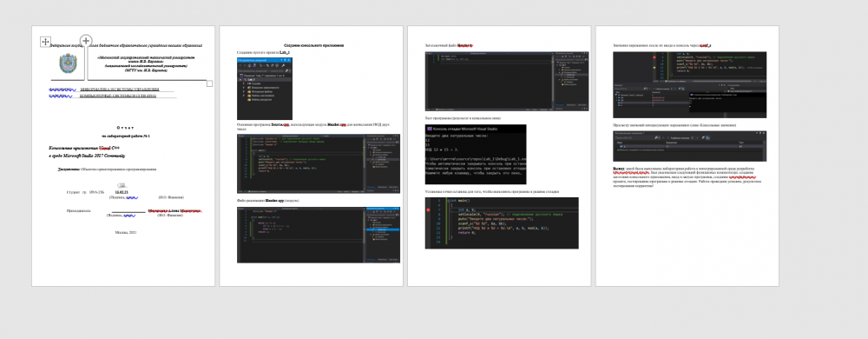
Task: Click the 'Отчет' title on page one
Action: coord(125,128)
